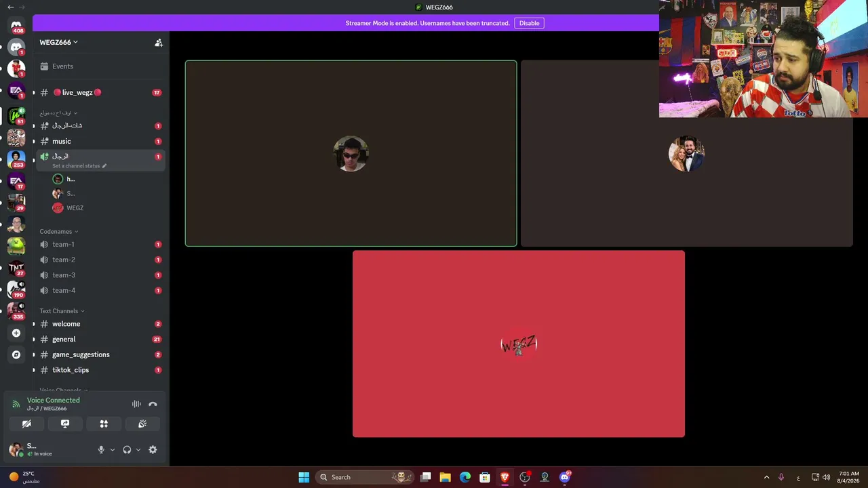
Task: Open the live_wegz channel
Action: click(x=100, y=92)
